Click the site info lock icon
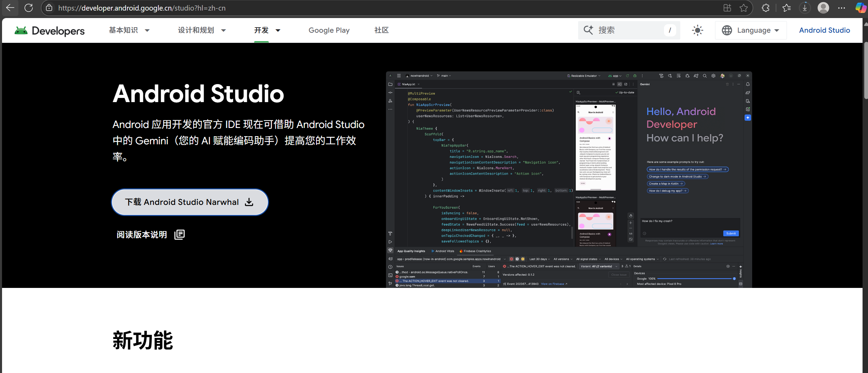 point(49,8)
